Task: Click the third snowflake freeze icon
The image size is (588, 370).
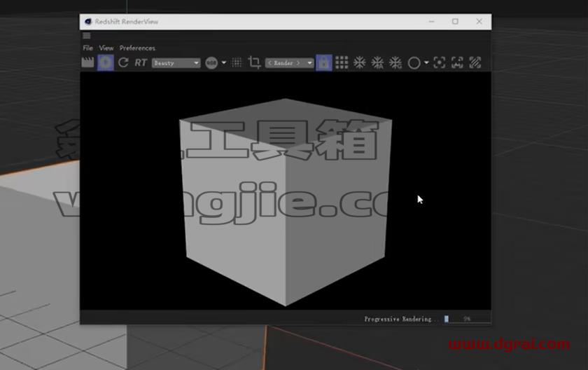Action: coord(395,62)
